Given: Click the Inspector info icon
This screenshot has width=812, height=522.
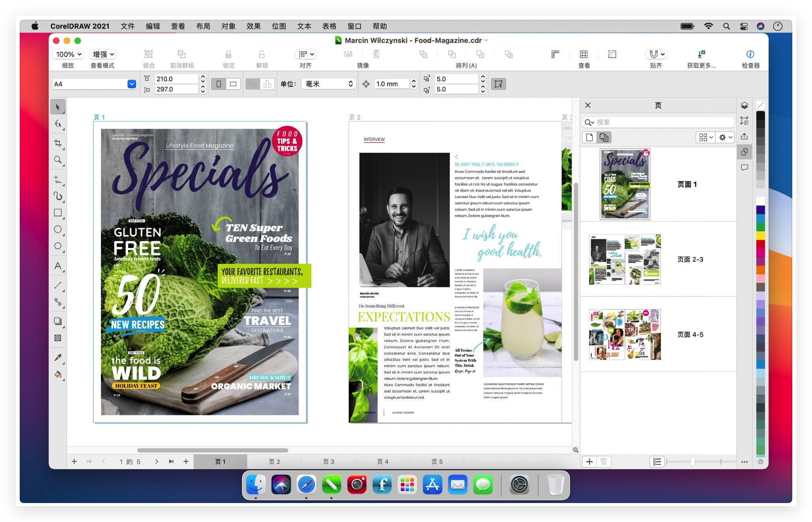Looking at the screenshot, I should pos(750,54).
